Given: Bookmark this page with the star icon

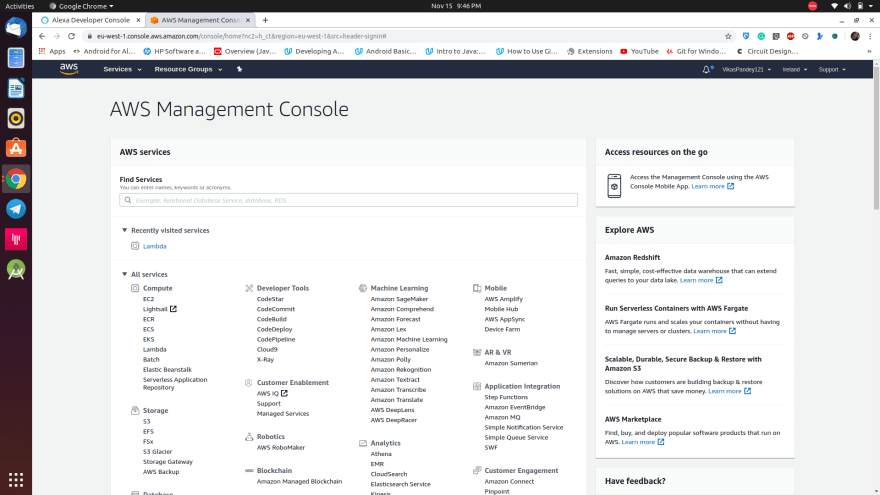Looking at the screenshot, I should (728, 36).
